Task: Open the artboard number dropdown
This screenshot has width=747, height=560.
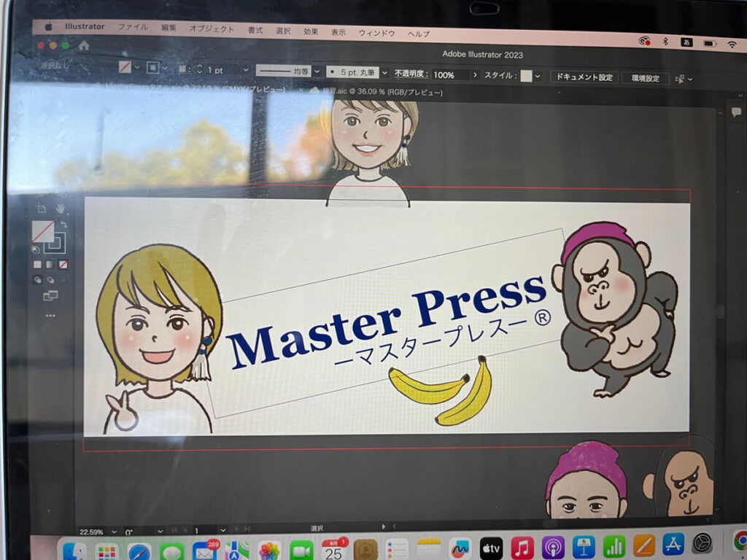Action: [x=223, y=530]
